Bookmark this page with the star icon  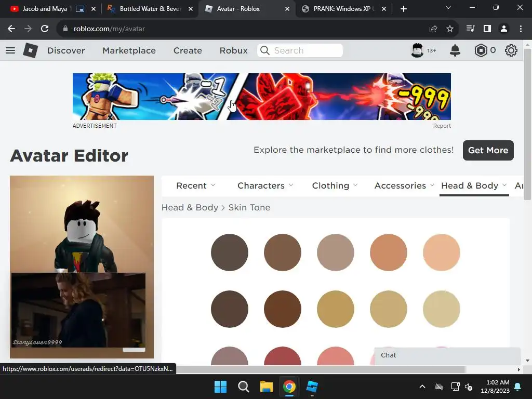coord(450,29)
